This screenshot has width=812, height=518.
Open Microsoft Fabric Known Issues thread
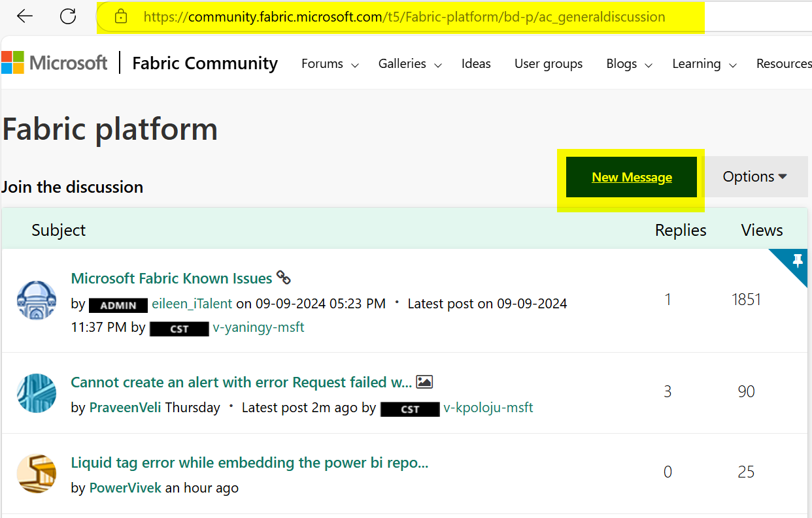[x=171, y=278]
